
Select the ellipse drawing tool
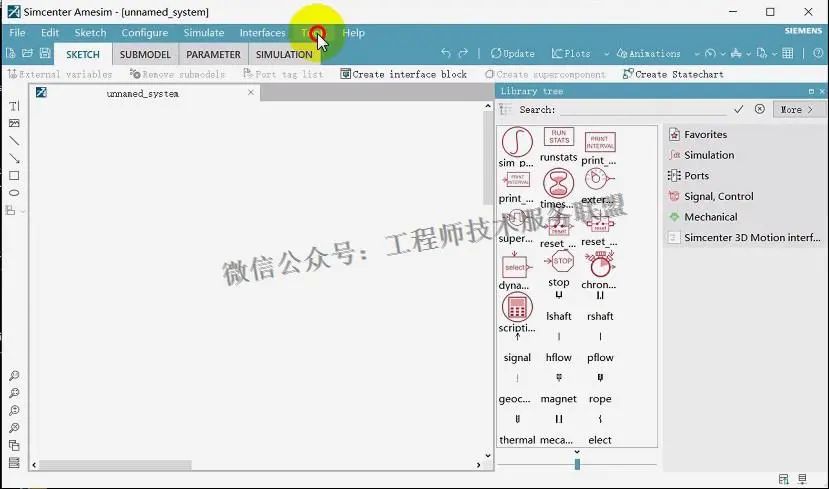[14, 192]
